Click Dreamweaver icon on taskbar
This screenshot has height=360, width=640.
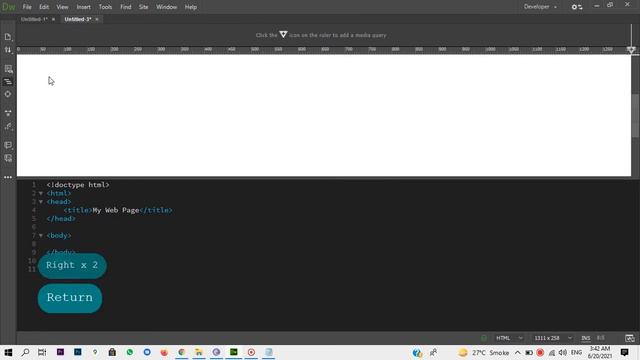pos(233,352)
